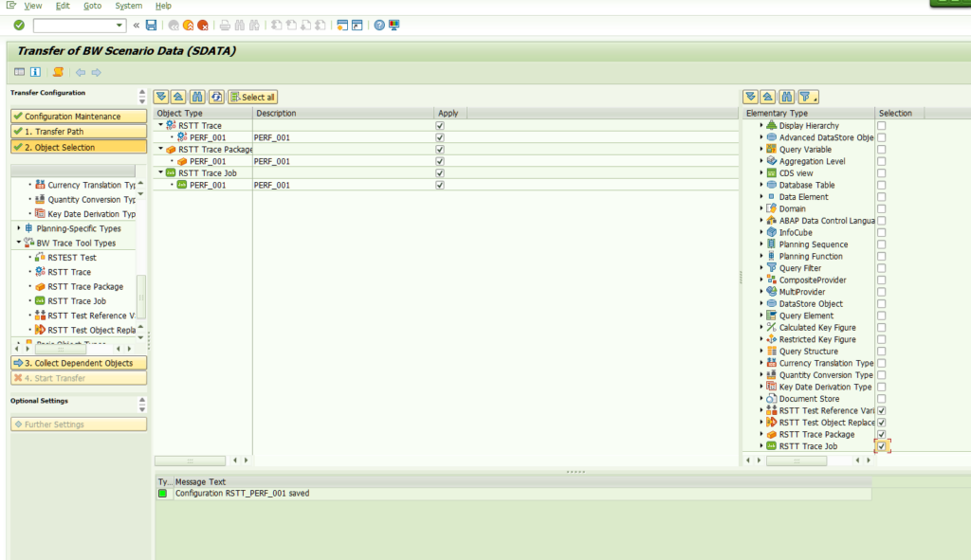Screen dimensions: 971x560
Task: Click the 3. Collect Dependent Objects button
Action: 79,363
